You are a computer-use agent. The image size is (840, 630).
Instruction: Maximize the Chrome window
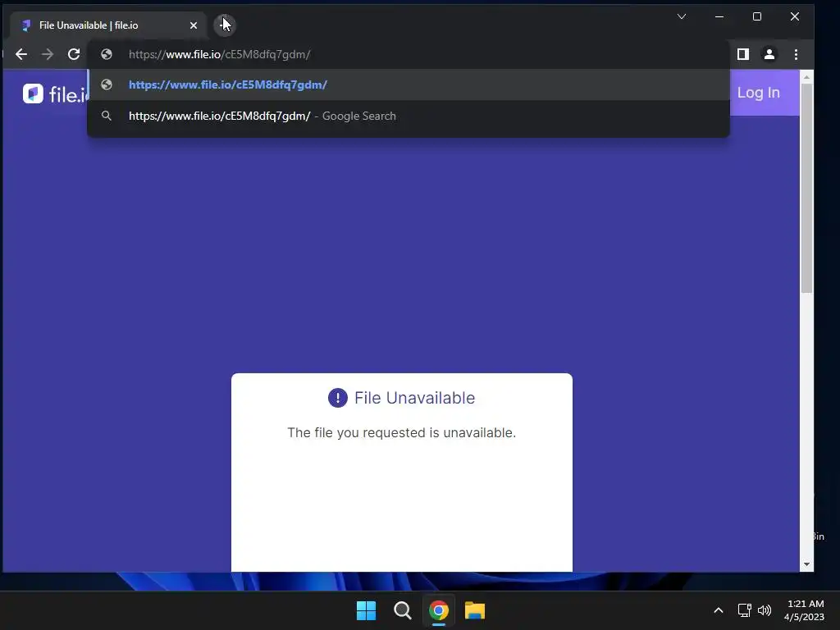coord(757,16)
